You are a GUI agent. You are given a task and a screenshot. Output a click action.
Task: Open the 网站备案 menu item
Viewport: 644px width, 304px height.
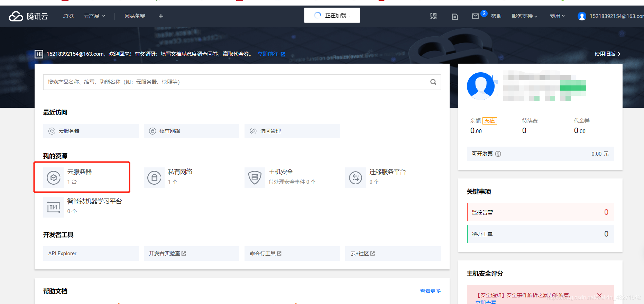(135, 16)
